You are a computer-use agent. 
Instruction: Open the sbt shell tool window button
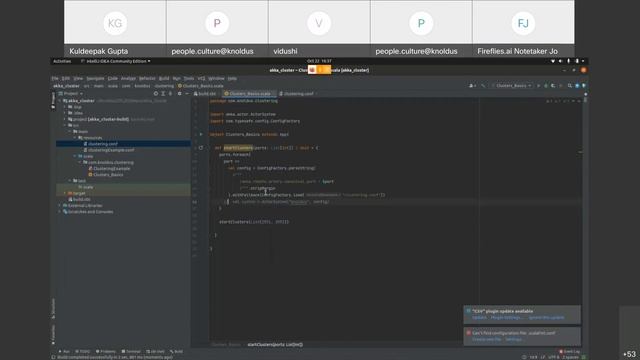pyautogui.click(x=156, y=351)
